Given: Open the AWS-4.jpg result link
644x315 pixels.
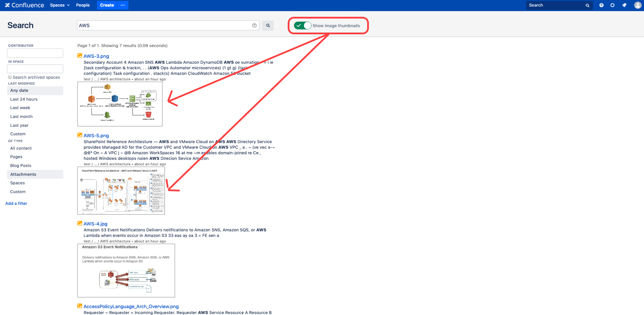Looking at the screenshot, I should [x=96, y=224].
